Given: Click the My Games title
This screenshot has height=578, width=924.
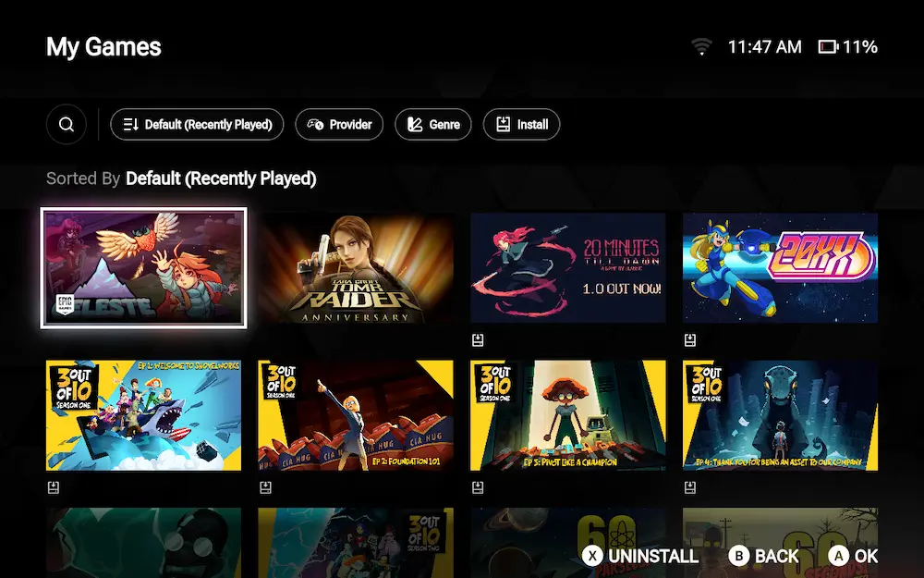Looking at the screenshot, I should coord(103,46).
